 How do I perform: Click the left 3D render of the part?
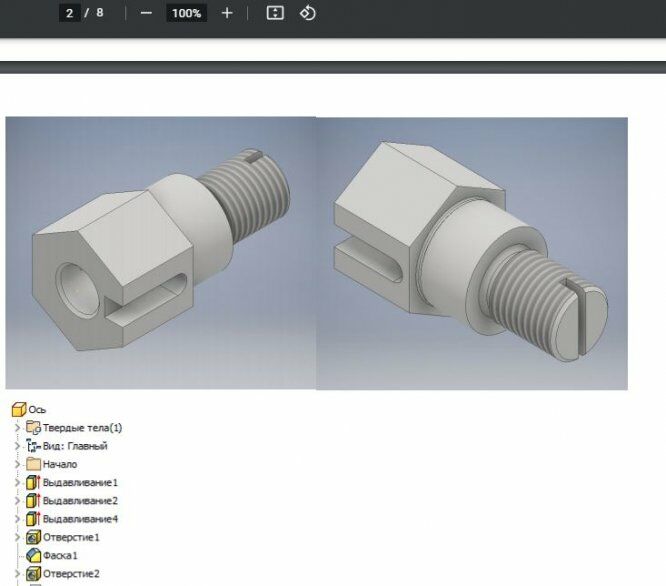[161, 253]
